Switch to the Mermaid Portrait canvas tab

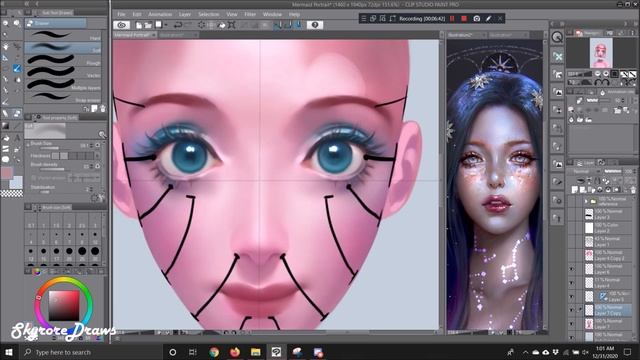132,35
